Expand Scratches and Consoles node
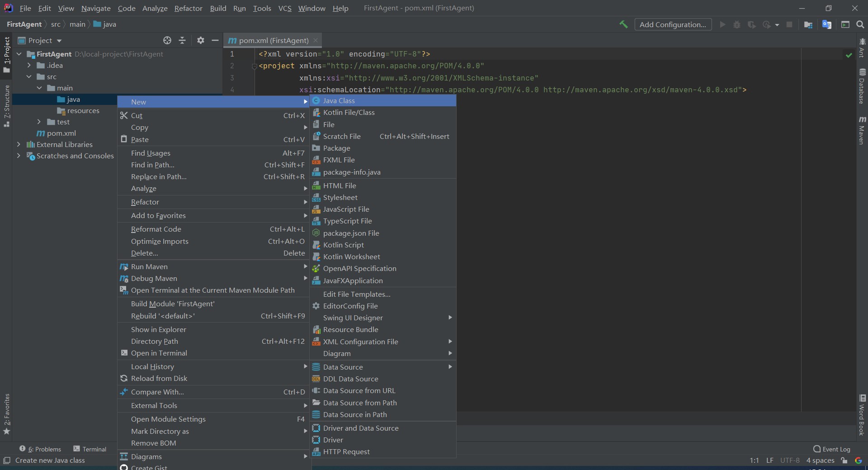 pos(19,156)
